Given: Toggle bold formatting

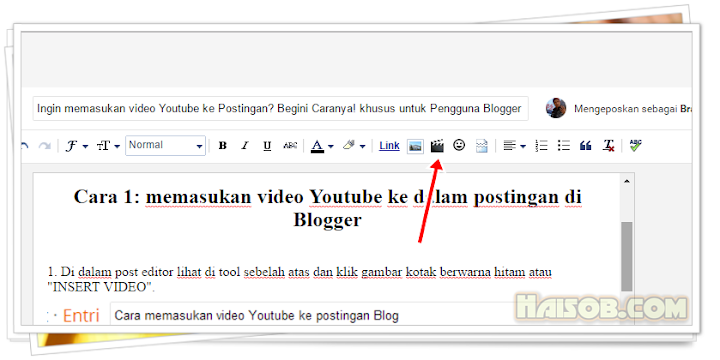Looking at the screenshot, I should [x=223, y=146].
